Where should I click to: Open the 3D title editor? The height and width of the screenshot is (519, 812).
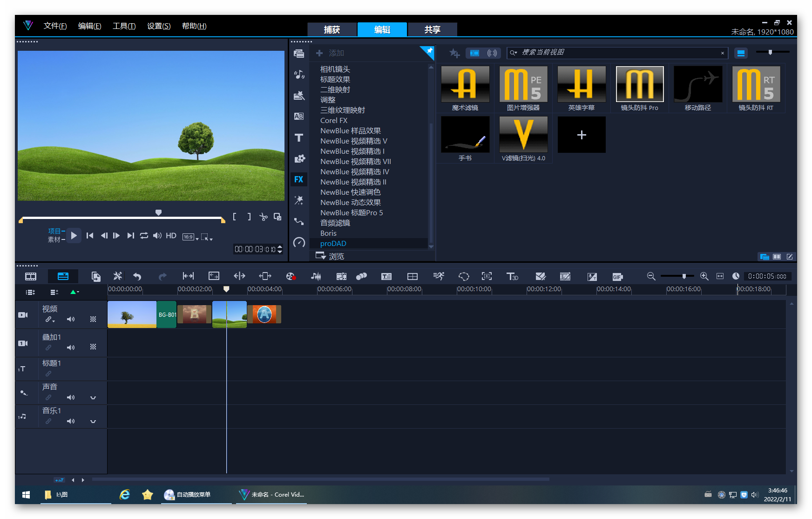512,276
